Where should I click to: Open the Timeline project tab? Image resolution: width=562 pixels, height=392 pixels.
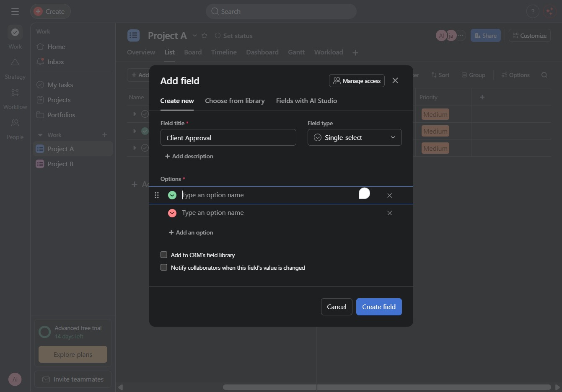[x=224, y=52]
